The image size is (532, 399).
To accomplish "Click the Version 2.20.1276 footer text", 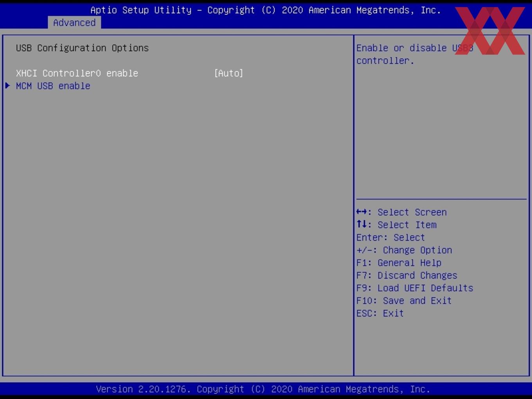I will click(263, 389).
